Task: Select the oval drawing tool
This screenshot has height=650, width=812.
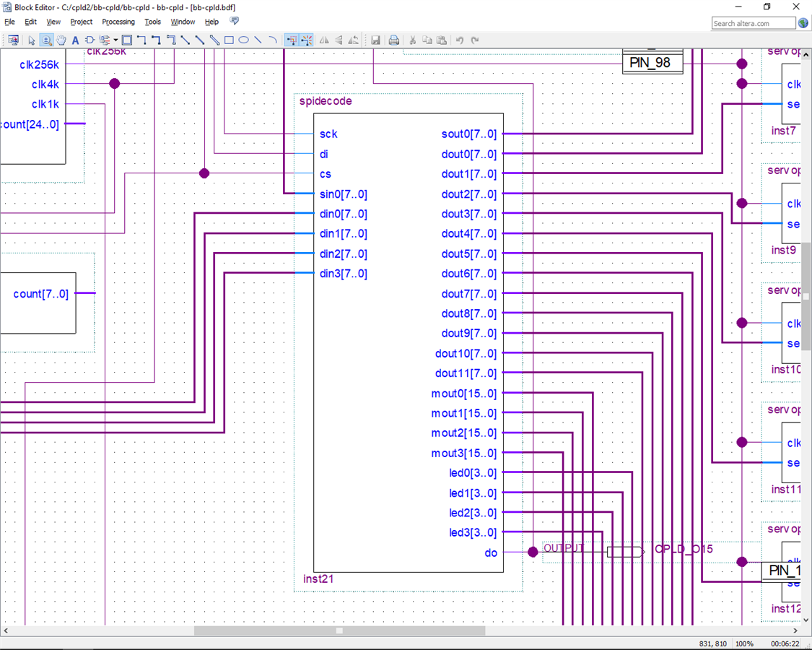Action: (243, 40)
